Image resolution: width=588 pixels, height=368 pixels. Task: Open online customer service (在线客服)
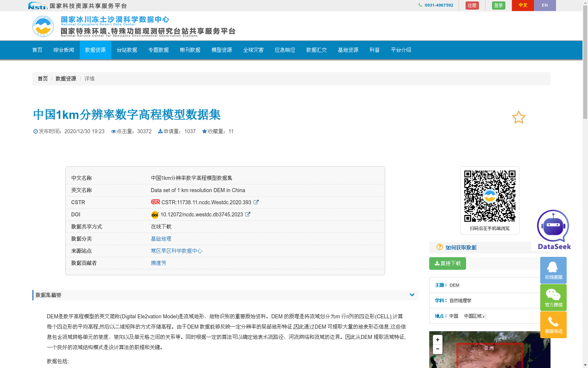[x=553, y=270]
